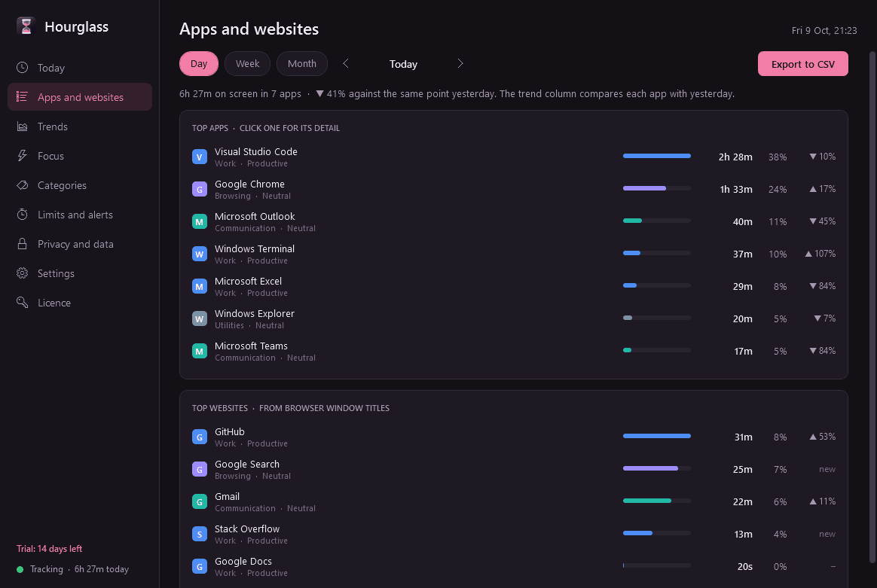This screenshot has height=588, width=877.
Task: Click the Visual Studio Code app icon
Action: click(200, 157)
